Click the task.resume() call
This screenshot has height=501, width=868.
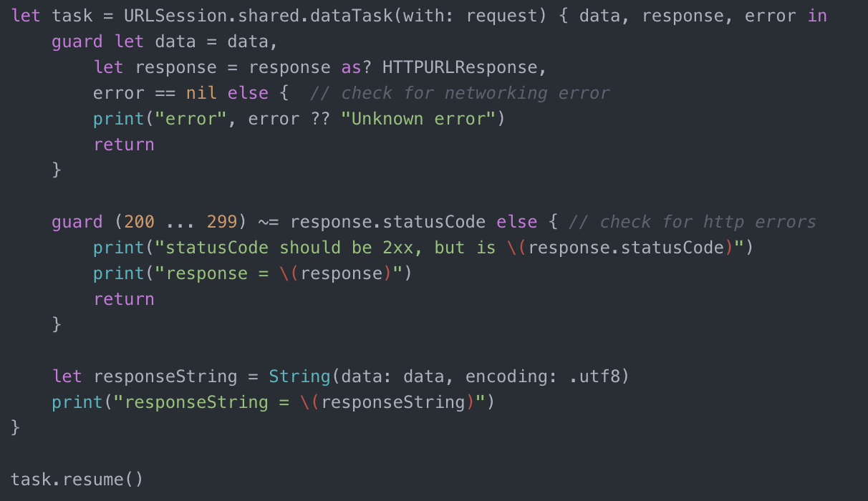[77, 480]
